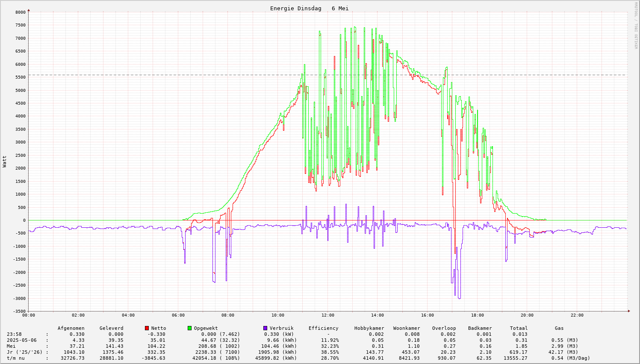
Task: Click the 'Geleverd' column header
Action: point(111,328)
